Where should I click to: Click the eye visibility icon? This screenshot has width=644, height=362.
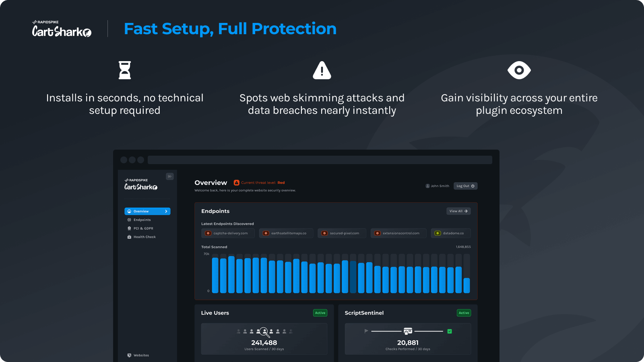[519, 70]
